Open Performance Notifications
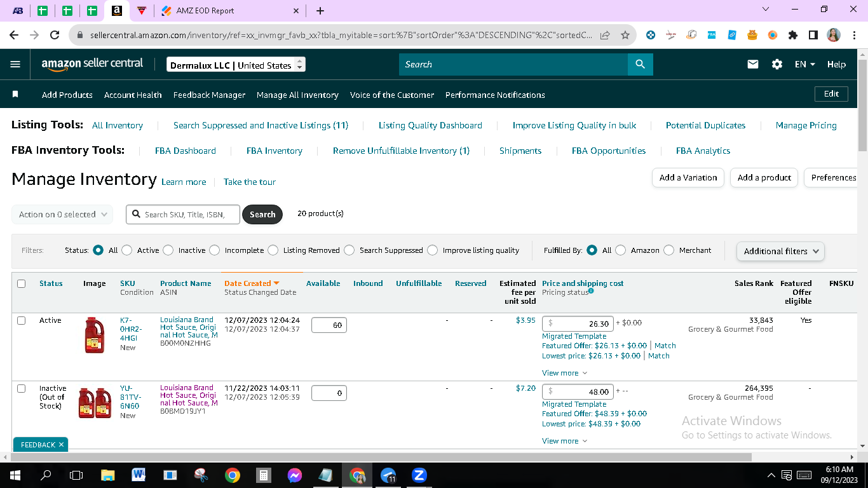The width and height of the screenshot is (868, 488). pyautogui.click(x=495, y=95)
